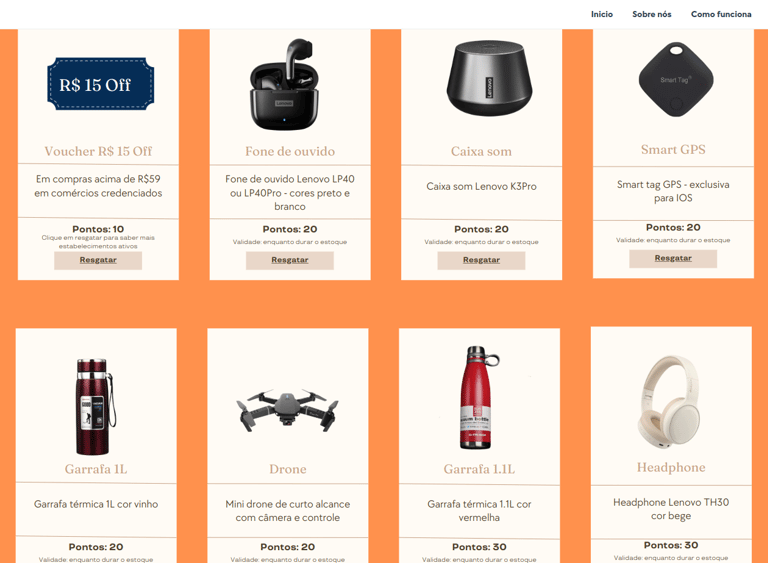Click the Fone de ouvido title

pos(290,151)
